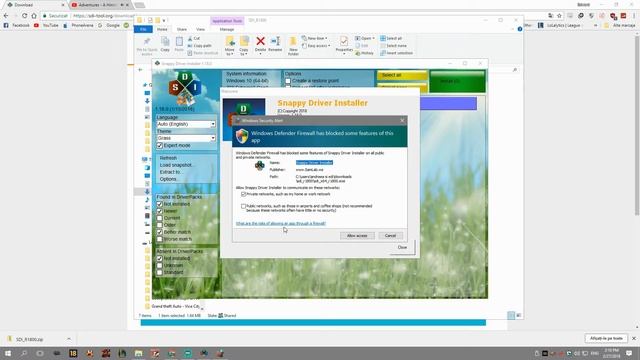
Task: Click Pin to Quick access in Explorer ribbon
Action: pos(147,46)
